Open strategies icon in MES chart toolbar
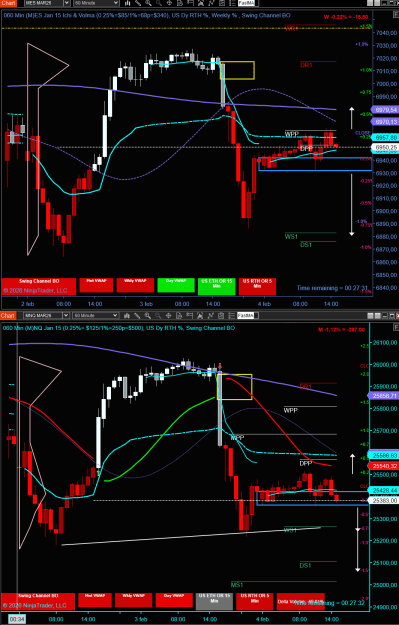This screenshot has width=399, height=625. 222,3
